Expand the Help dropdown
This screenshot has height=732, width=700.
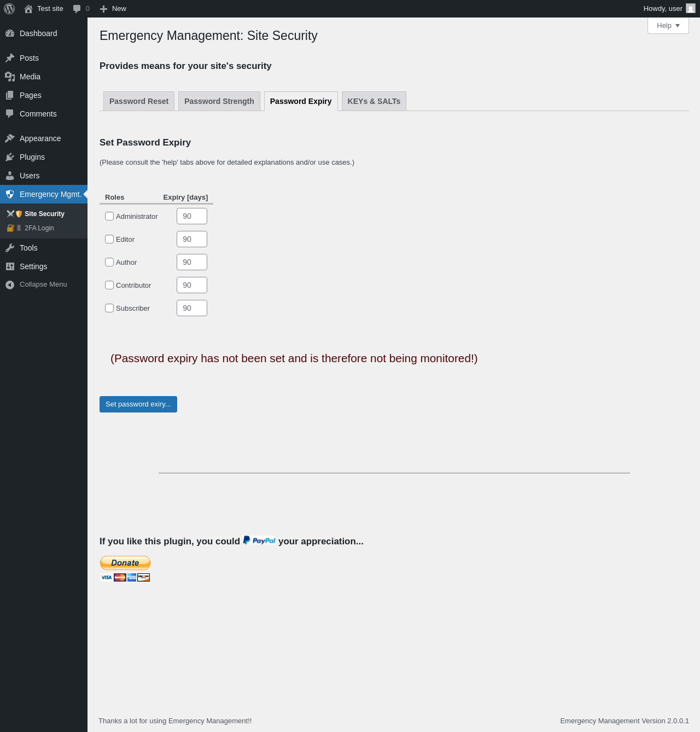[668, 26]
